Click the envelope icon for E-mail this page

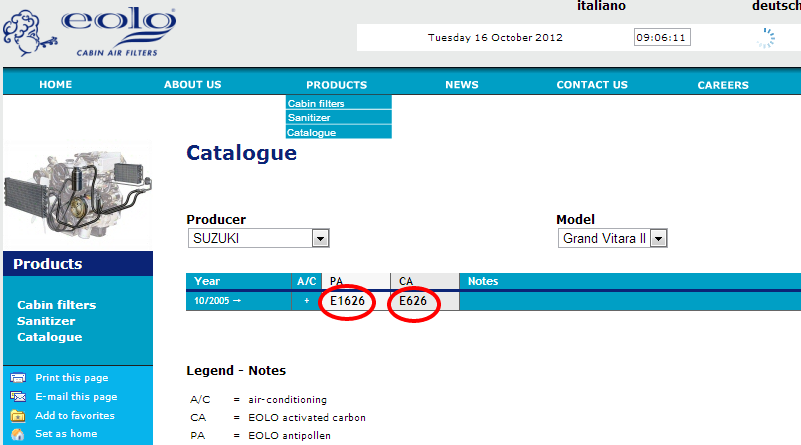coord(18,396)
